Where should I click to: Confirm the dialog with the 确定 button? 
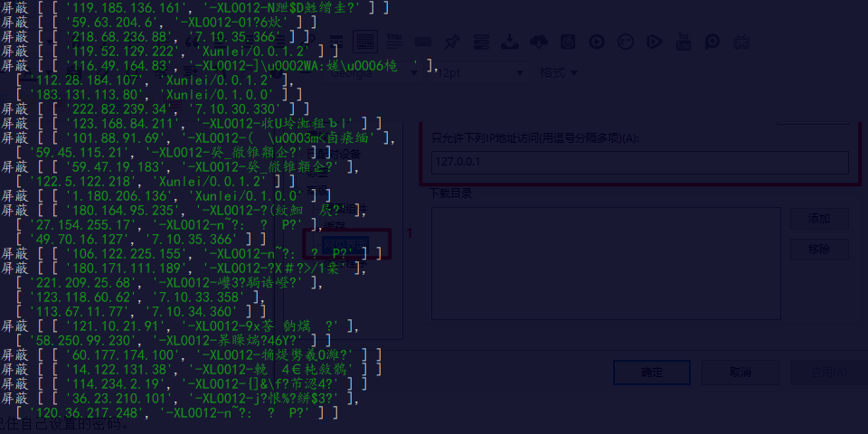pos(651,372)
